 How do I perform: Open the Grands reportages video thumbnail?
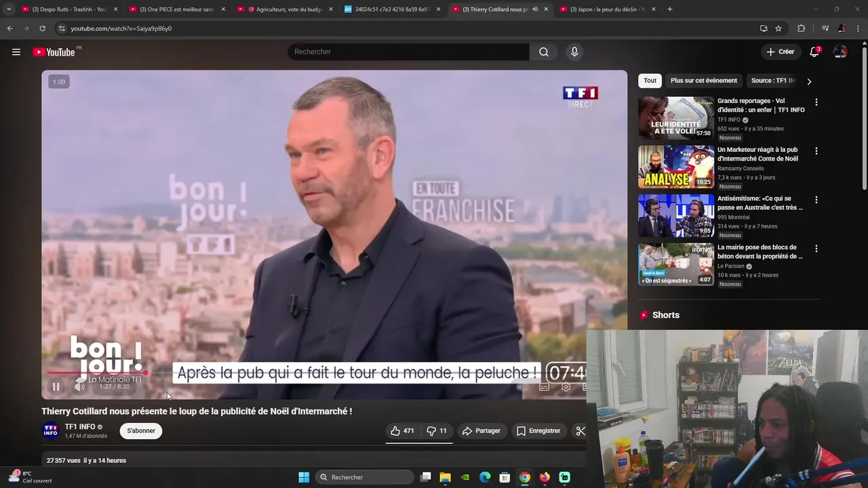[x=675, y=118]
